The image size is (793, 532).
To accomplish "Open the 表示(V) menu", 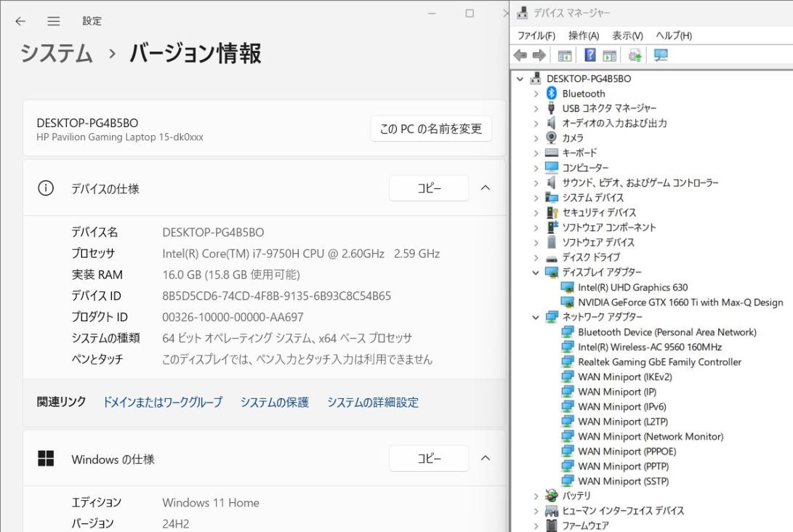I will 627,36.
